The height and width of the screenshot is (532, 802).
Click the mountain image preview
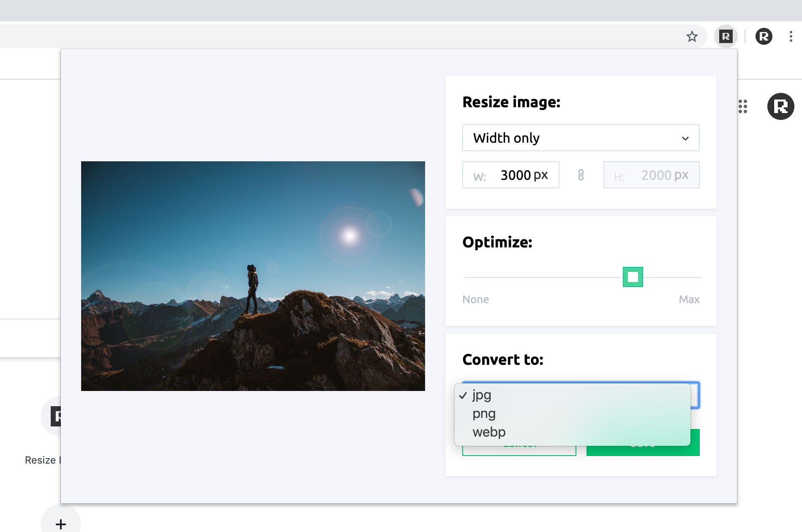click(x=253, y=276)
